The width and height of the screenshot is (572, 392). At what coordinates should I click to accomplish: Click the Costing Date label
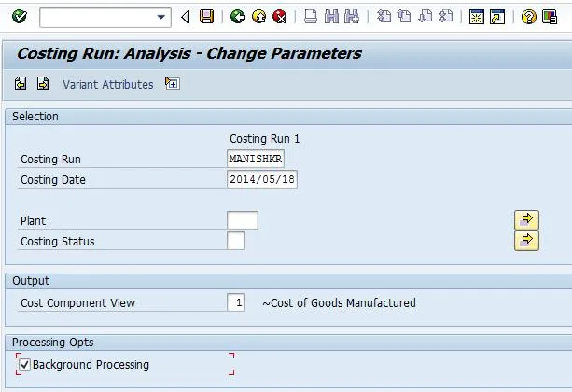[53, 180]
